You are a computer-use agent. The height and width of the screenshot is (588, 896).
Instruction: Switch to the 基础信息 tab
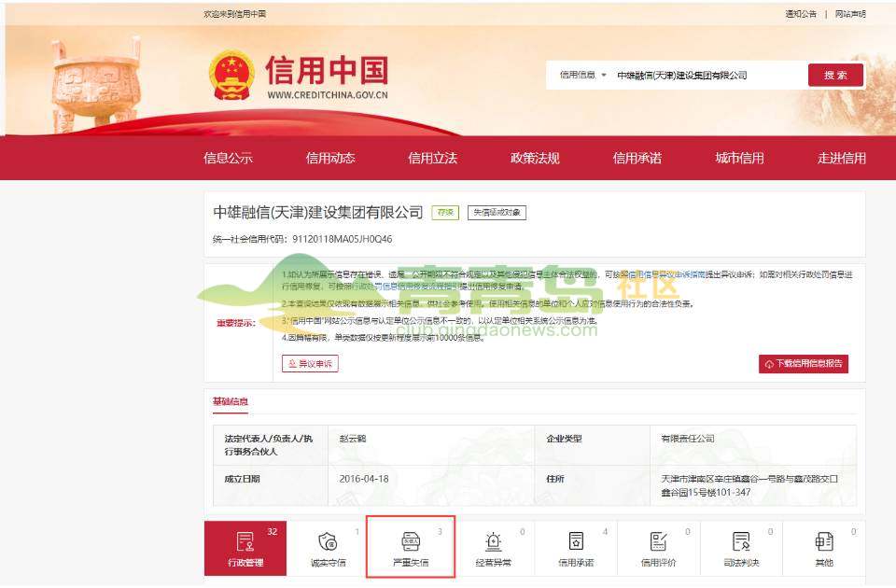pyautogui.click(x=231, y=401)
